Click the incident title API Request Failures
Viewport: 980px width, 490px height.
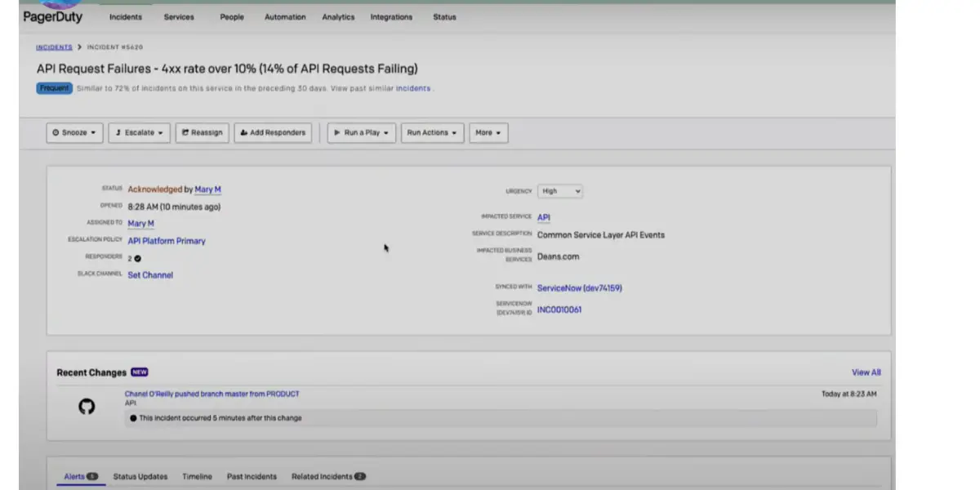point(227,69)
